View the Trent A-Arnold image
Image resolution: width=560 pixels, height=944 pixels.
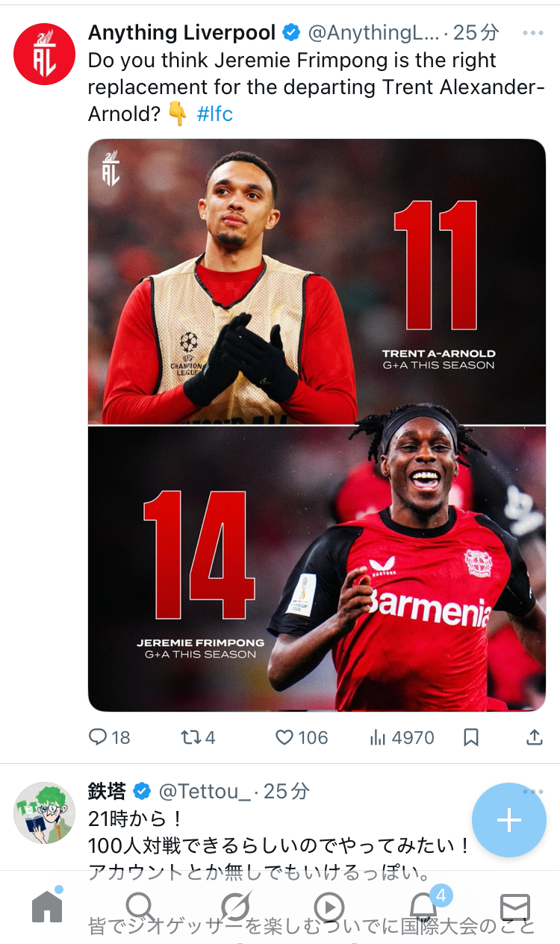pyautogui.click(x=317, y=282)
